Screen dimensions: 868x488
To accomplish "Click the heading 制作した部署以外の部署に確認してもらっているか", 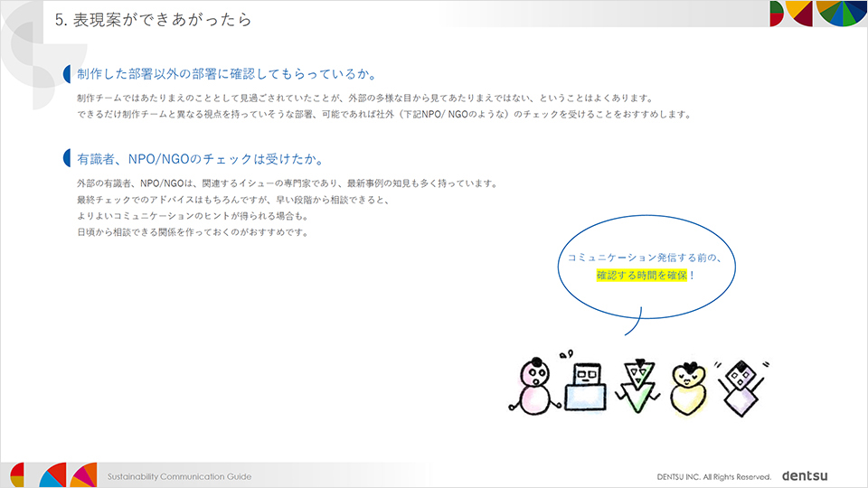I will pos(226,73).
